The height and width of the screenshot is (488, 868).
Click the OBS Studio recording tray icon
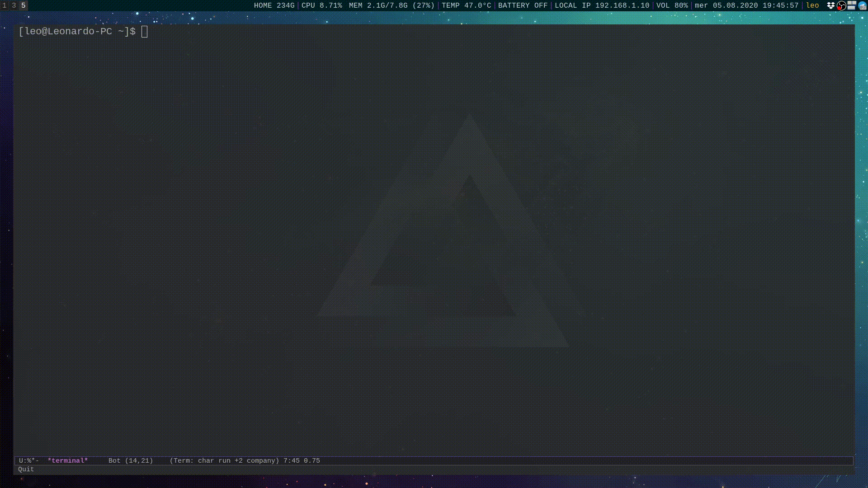[x=841, y=5]
